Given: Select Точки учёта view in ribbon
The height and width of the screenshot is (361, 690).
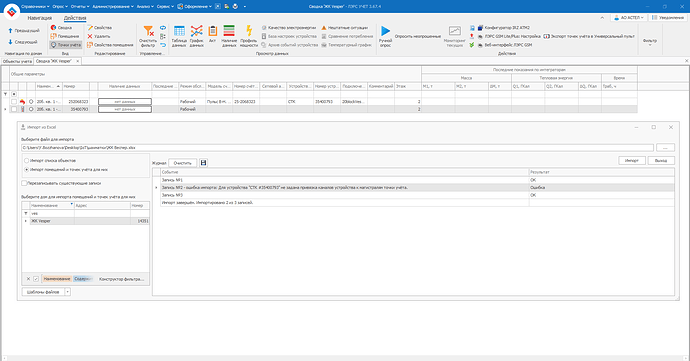Looking at the screenshot, I should 66,45.
